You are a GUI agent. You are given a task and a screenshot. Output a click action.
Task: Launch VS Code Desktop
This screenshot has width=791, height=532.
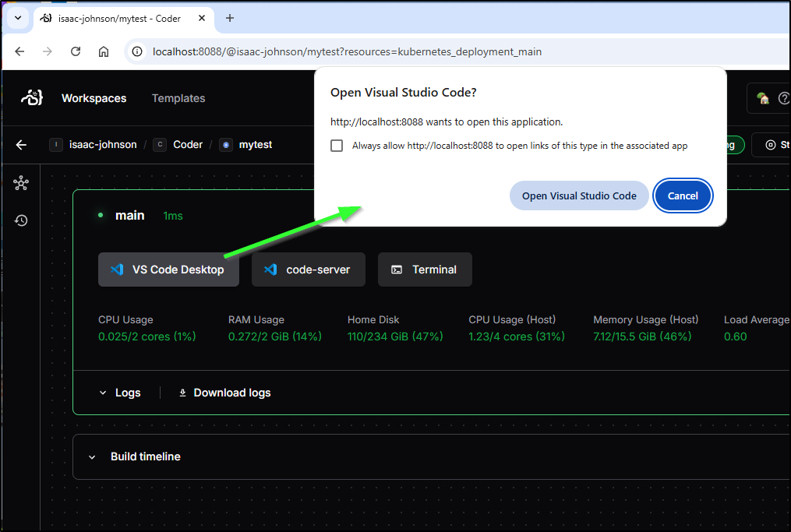(168, 270)
